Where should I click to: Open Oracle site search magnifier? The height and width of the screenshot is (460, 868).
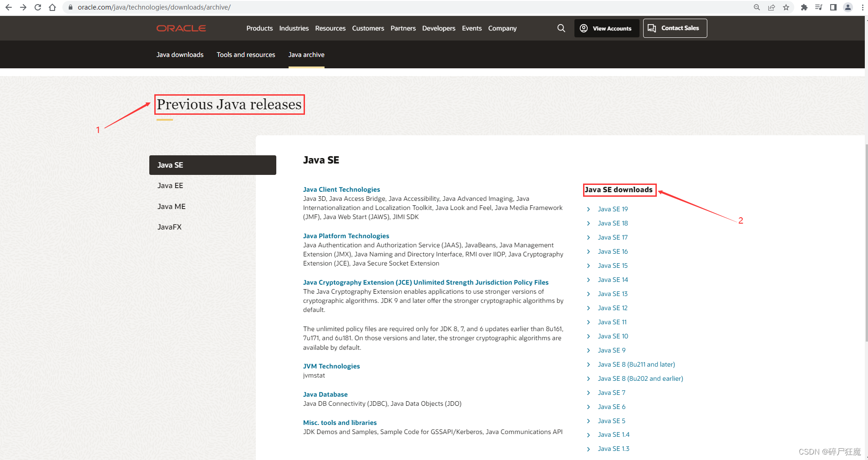click(x=561, y=28)
